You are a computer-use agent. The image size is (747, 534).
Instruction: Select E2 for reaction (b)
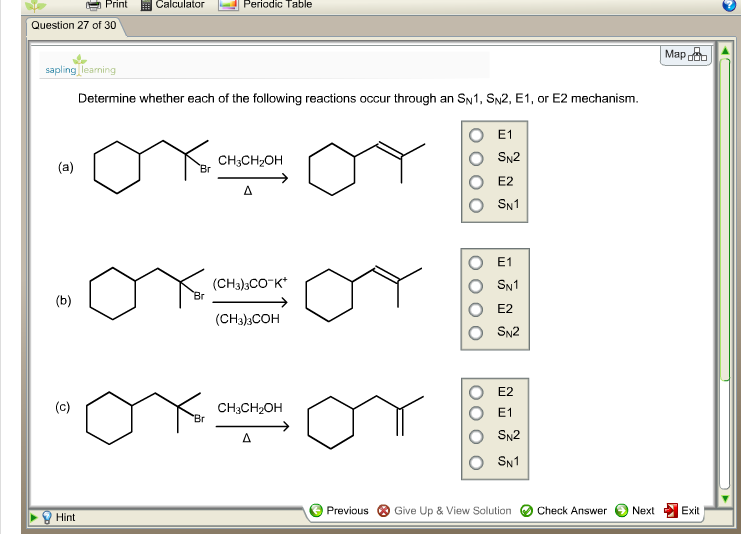point(475,309)
